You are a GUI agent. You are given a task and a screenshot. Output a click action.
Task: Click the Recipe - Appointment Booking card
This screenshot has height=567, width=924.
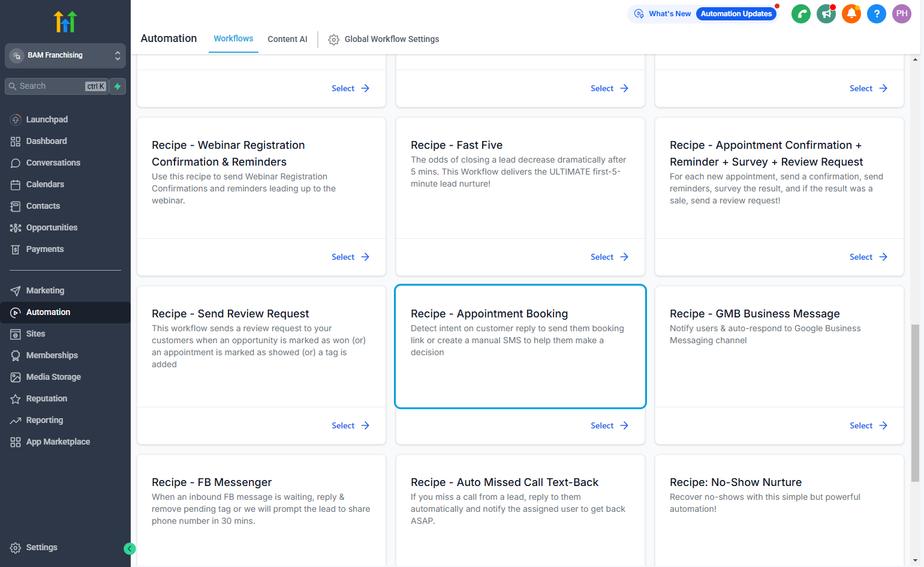[520, 346]
